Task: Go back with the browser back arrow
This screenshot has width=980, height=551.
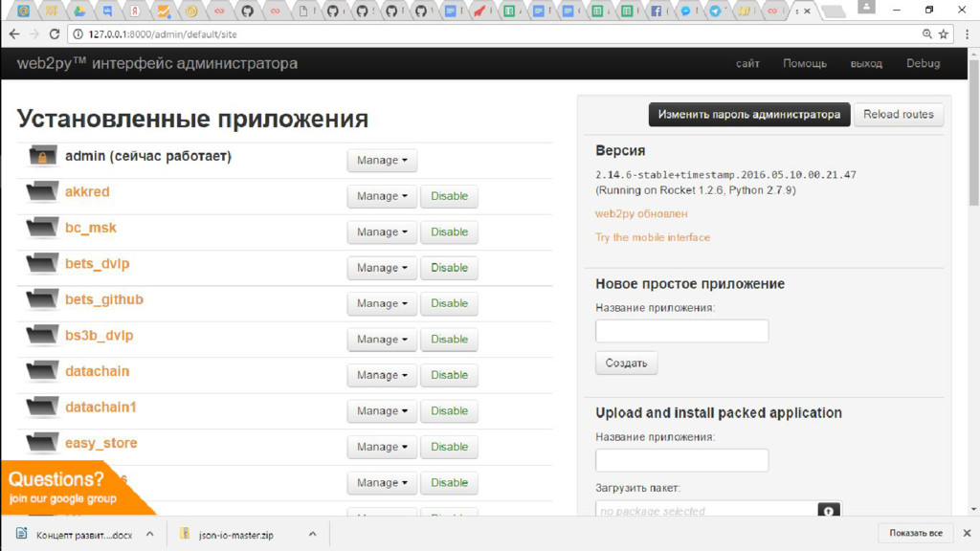Action: point(14,34)
